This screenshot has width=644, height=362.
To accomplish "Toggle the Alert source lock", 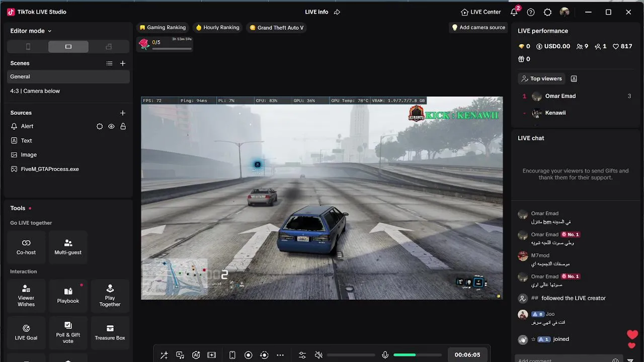I will point(123,127).
